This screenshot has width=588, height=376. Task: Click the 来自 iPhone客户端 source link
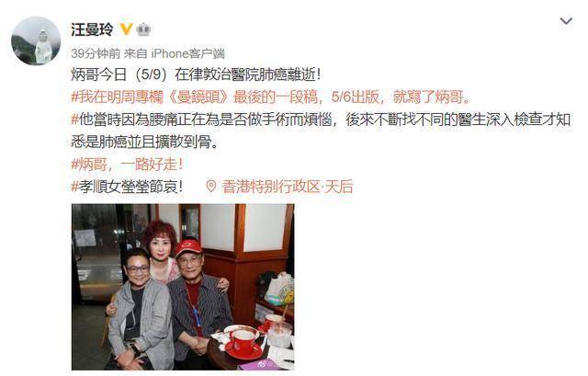pyautogui.click(x=175, y=53)
